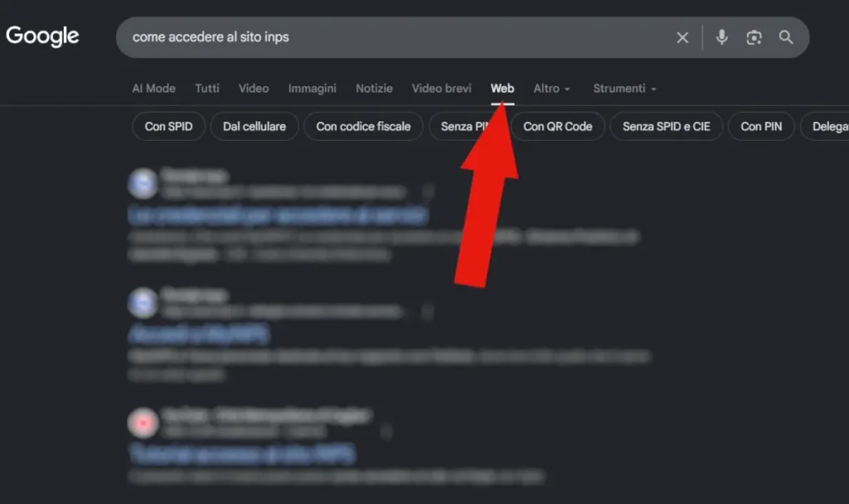
Task: Open the Tutti results tab
Action: coord(207,88)
